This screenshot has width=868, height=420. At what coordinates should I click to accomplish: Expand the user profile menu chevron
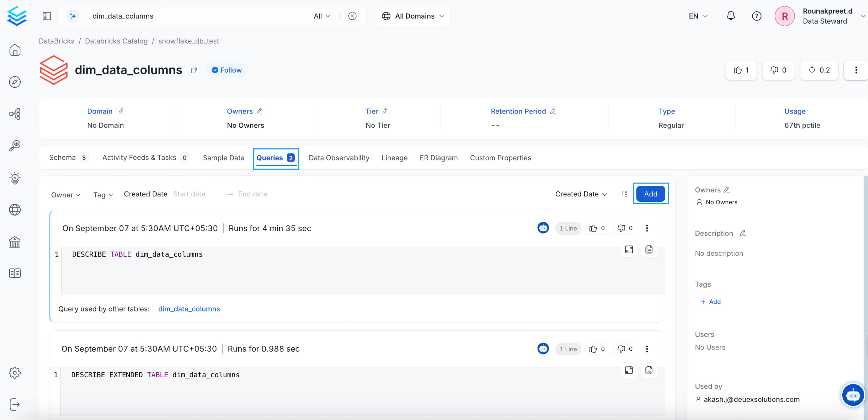863,16
